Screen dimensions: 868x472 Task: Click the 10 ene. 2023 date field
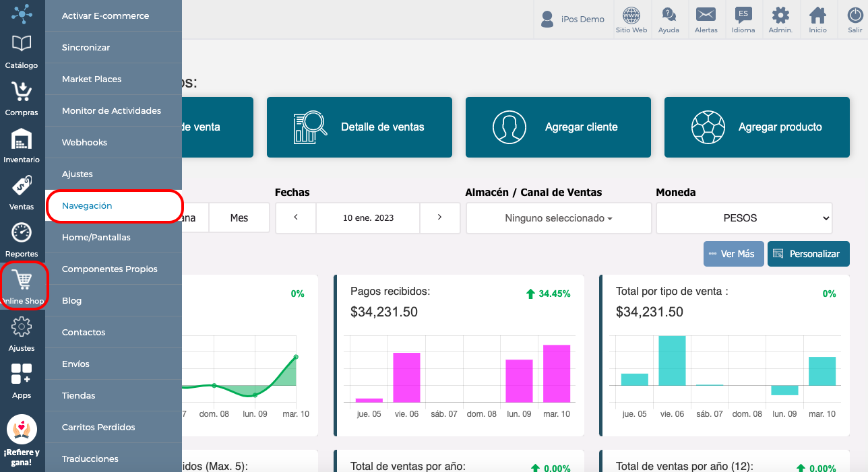[368, 217]
